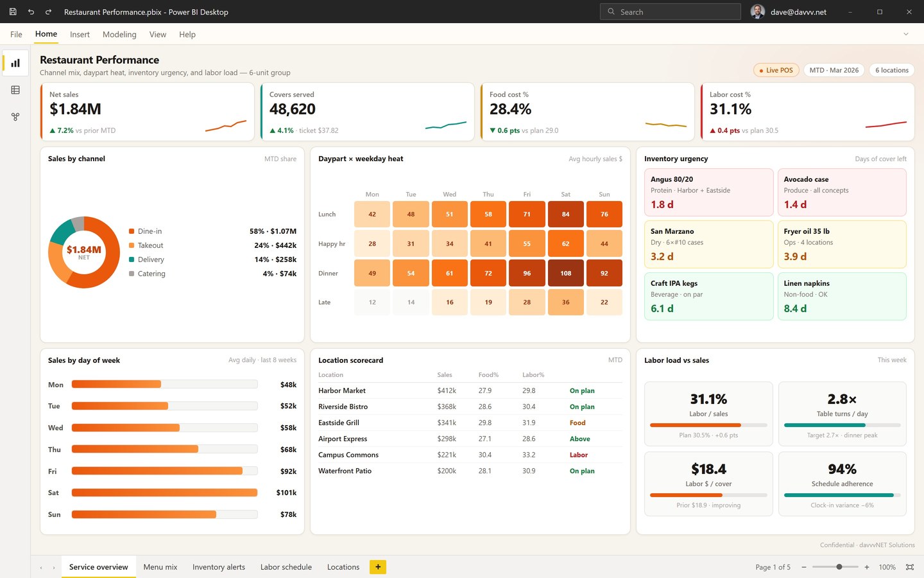Open the Modeling ribbon tab

tap(119, 34)
